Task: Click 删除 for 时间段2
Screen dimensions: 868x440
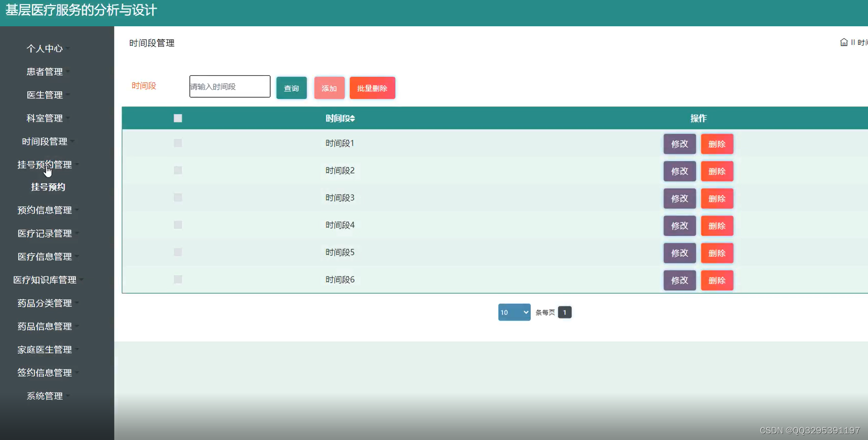Action: tap(717, 171)
